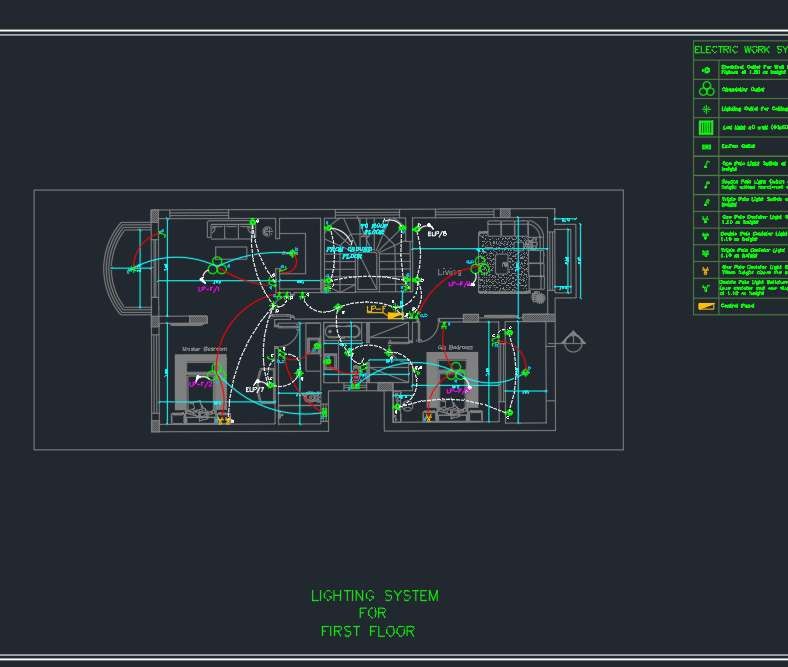This screenshot has width=788, height=667.
Task: Select the staircase in the stairwell
Action: point(368,255)
